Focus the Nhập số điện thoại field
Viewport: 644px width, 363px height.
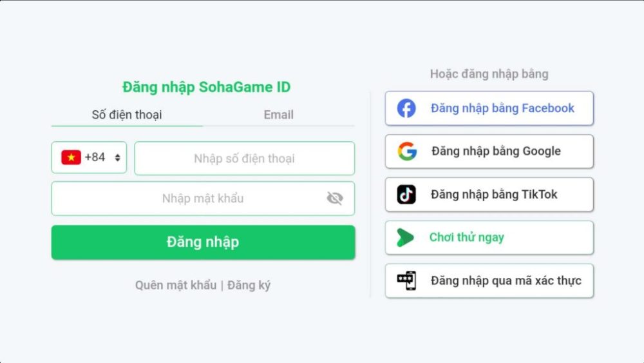[245, 159]
